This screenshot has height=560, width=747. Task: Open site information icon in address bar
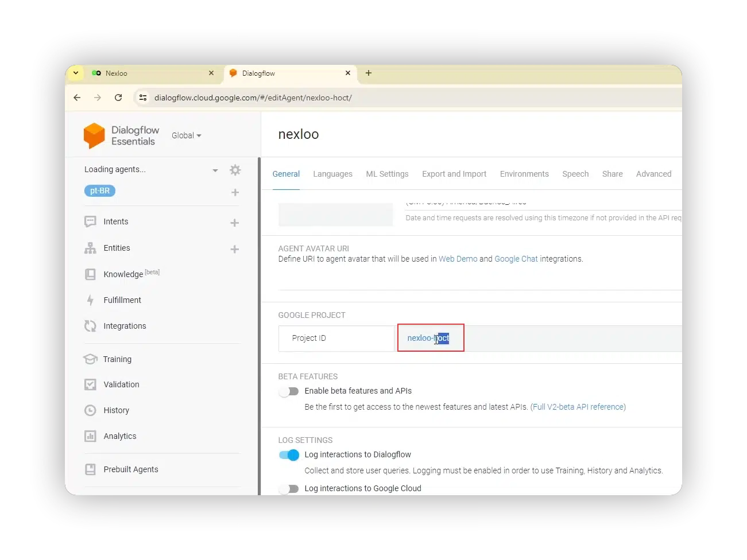[143, 98]
